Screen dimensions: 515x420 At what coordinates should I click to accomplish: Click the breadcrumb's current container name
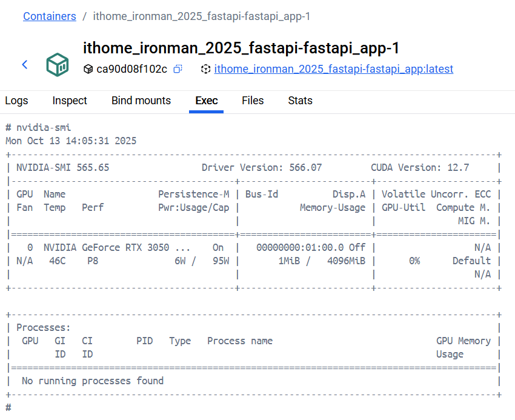pyautogui.click(x=201, y=16)
